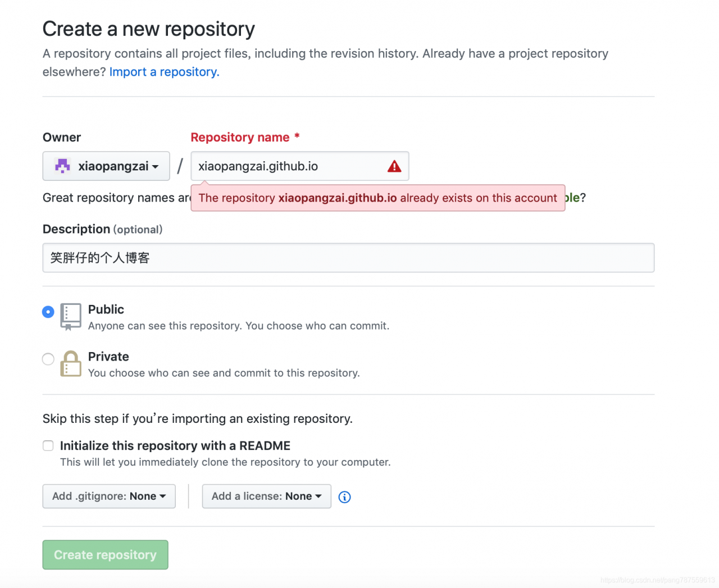Screen dimensions: 719x588
Task: Open the Owner xiaopangzai dropdown
Action: (106, 166)
